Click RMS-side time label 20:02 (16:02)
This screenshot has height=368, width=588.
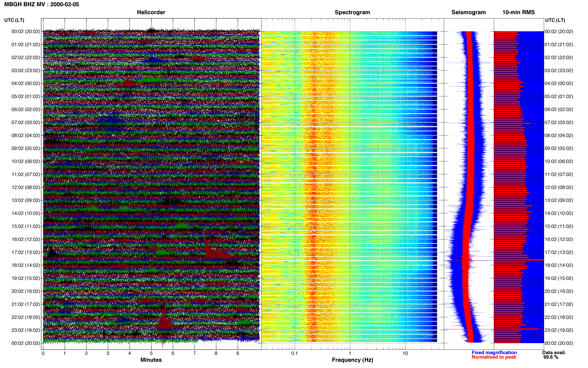coord(559,291)
